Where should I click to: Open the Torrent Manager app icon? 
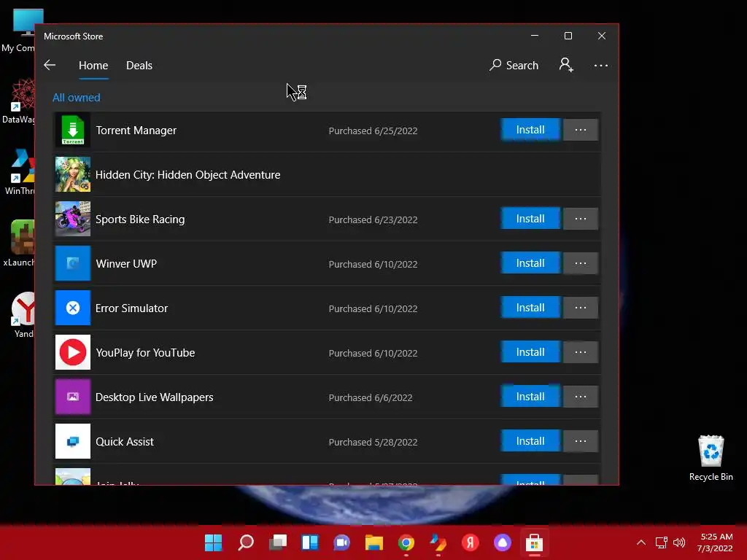73,130
